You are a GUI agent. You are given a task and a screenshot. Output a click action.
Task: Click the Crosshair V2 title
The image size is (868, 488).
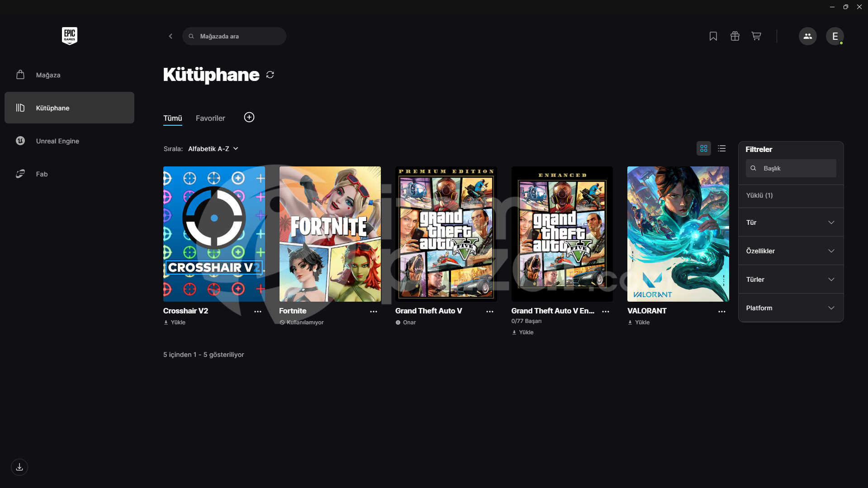(x=186, y=311)
